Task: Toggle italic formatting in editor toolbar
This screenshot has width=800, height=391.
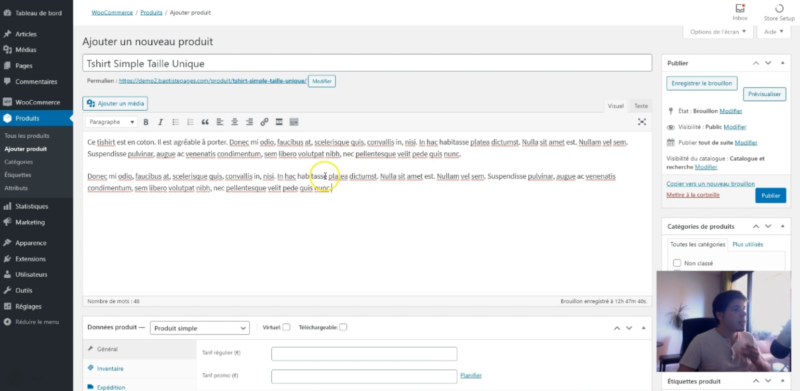Action: 160,122
